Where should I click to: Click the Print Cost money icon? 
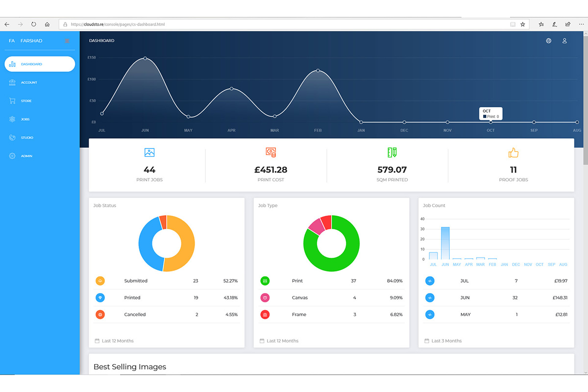pos(270,152)
